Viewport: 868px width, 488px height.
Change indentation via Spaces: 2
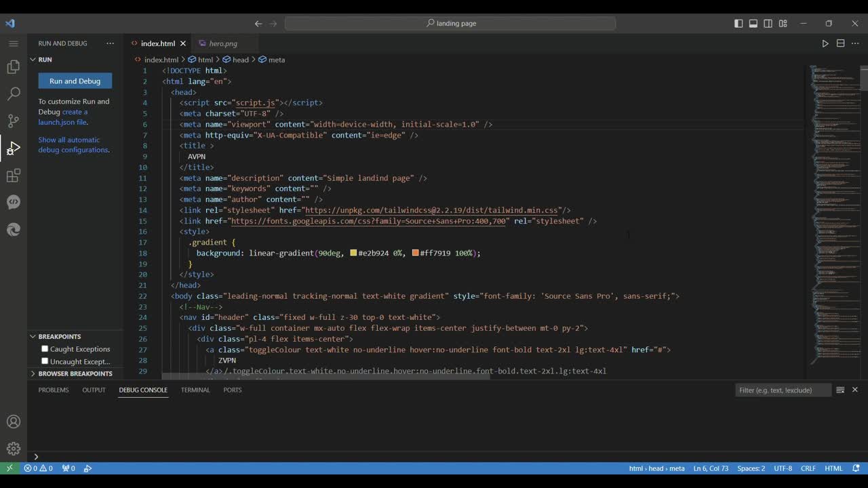tap(751, 468)
